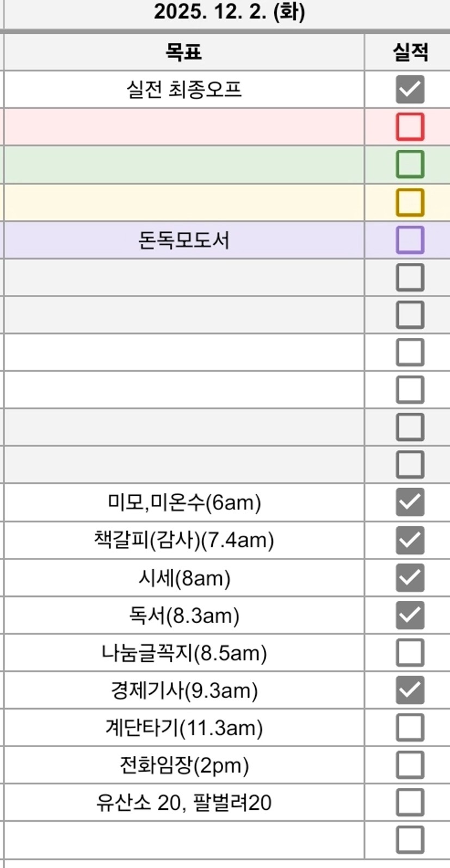Check the green-outlined checkbox
The width and height of the screenshot is (450, 868).
[x=410, y=164]
